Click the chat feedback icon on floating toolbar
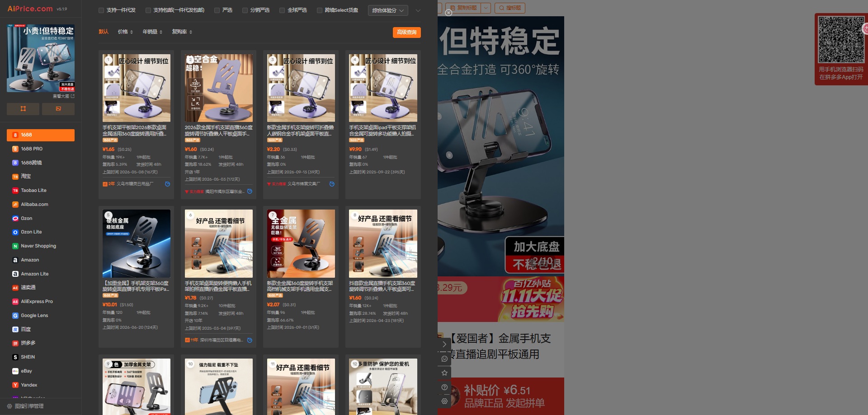The width and height of the screenshot is (868, 415). pyautogui.click(x=444, y=359)
